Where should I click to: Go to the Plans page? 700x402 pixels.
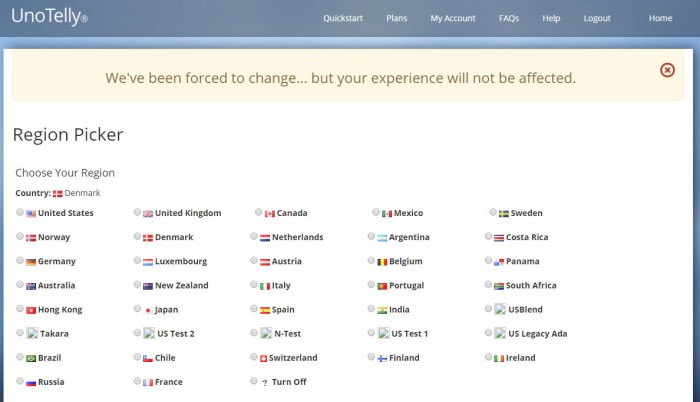[396, 18]
